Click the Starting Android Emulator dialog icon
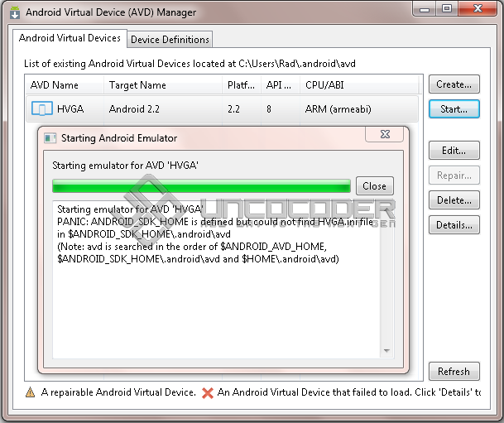 50,138
